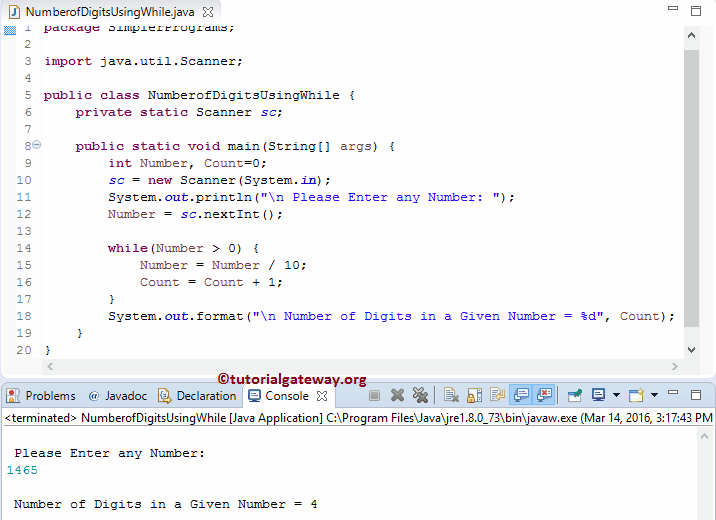716x520 pixels.
Task: Click line number 20 in the gutter
Action: click(x=24, y=350)
